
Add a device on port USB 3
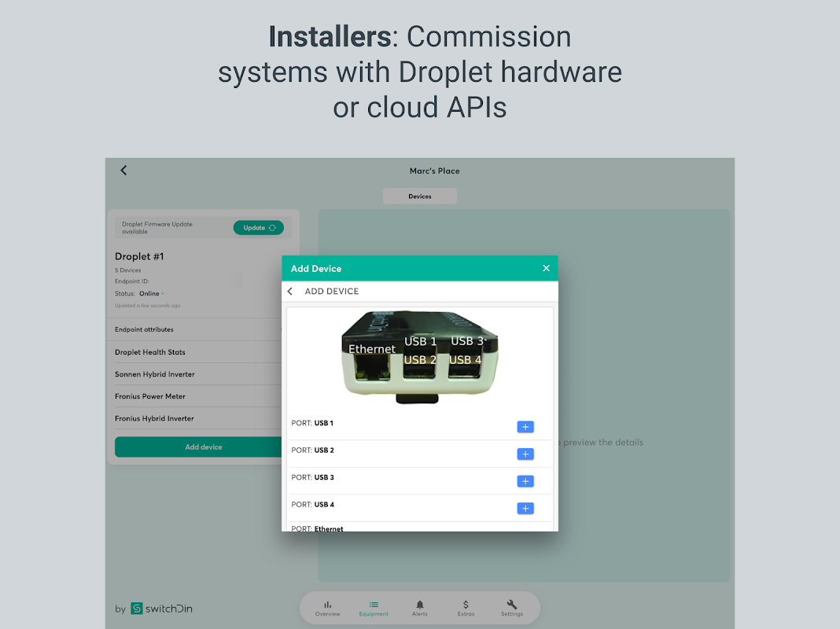pyautogui.click(x=525, y=481)
